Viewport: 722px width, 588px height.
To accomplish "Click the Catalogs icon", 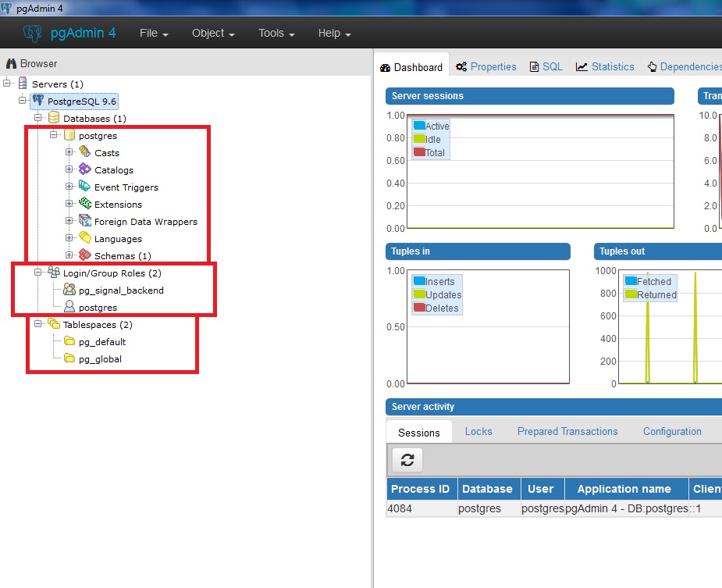I will [85, 169].
